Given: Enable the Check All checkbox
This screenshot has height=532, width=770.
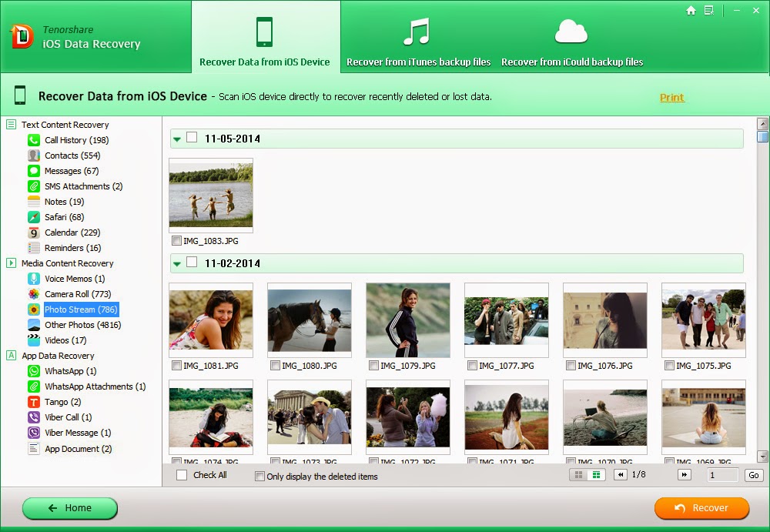Looking at the screenshot, I should click(x=182, y=475).
